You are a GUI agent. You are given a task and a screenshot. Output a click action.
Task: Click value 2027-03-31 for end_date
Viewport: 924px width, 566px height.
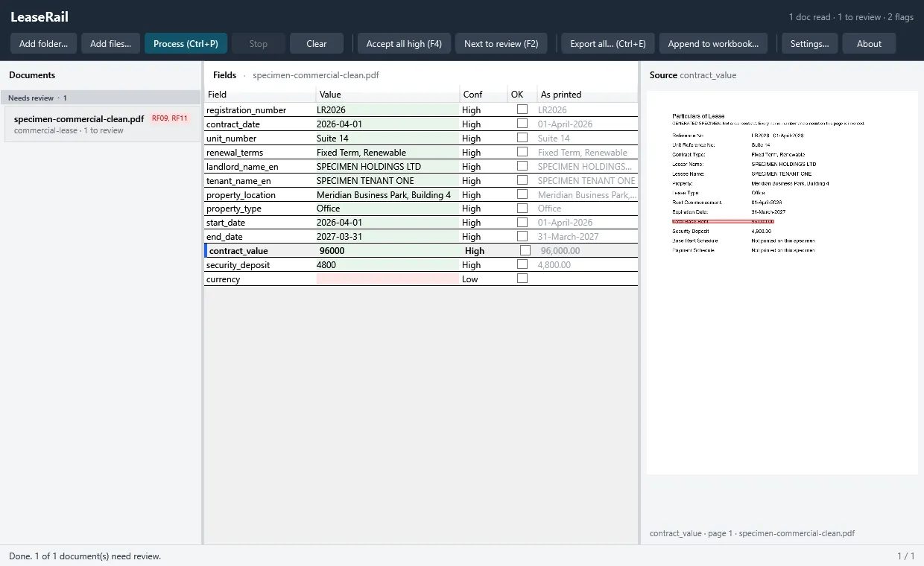(x=387, y=236)
